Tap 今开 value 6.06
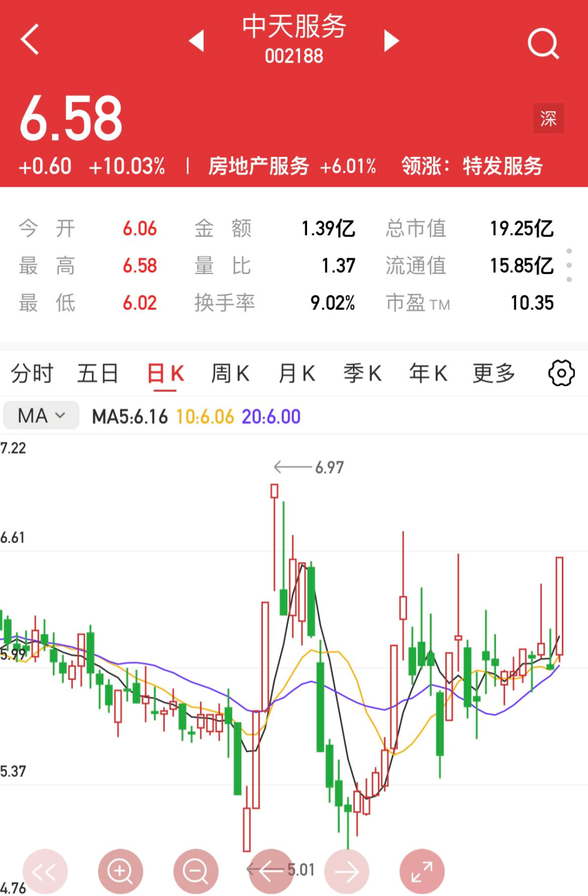588x896 pixels. pos(140,229)
